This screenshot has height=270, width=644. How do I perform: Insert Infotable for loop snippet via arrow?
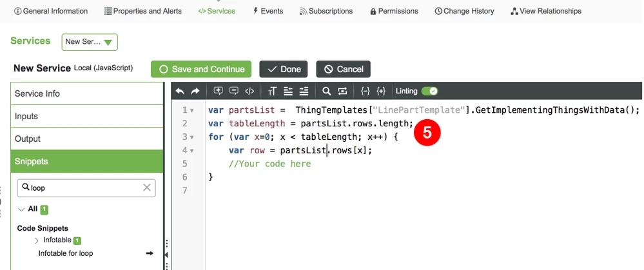pos(150,253)
